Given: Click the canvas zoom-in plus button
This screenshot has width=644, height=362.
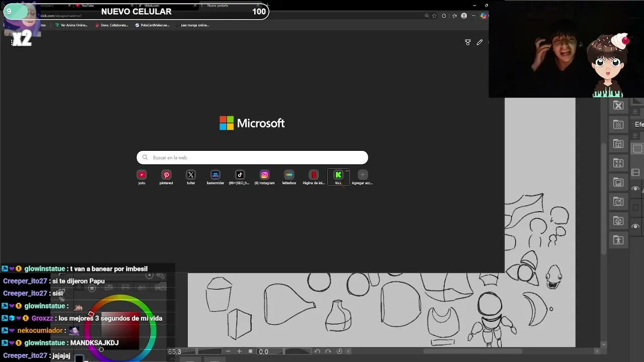Looking at the screenshot, I should coord(239,351).
